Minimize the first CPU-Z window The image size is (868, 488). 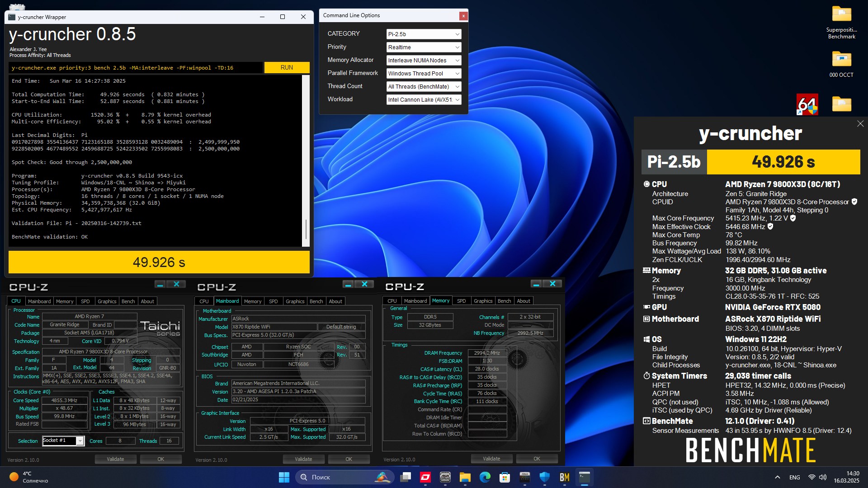tap(160, 284)
